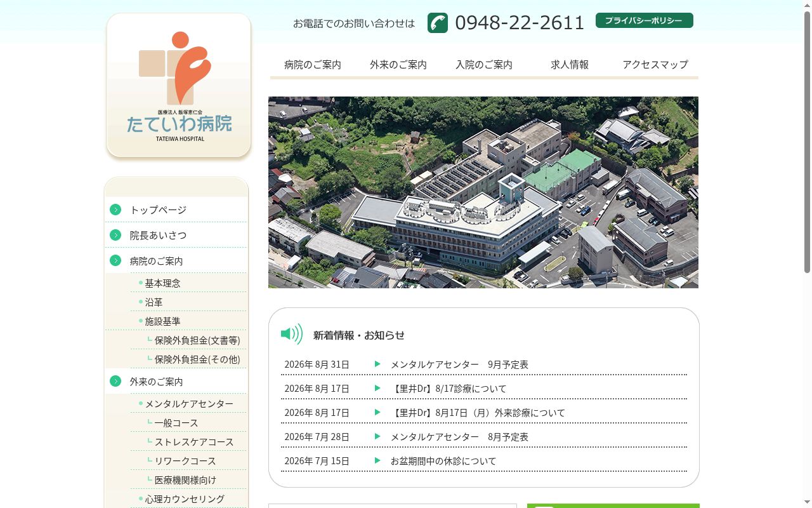Open news メンタルケアセンター 9月予定表
The image size is (812, 508).
click(459, 364)
